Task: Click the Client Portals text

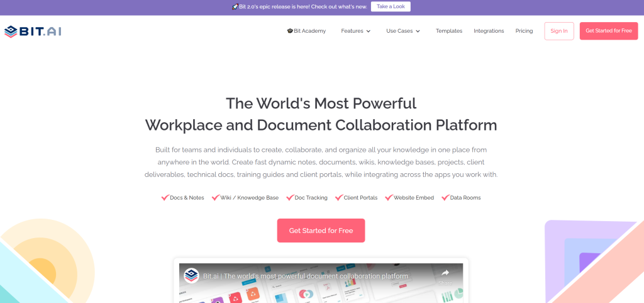Action: tap(360, 198)
